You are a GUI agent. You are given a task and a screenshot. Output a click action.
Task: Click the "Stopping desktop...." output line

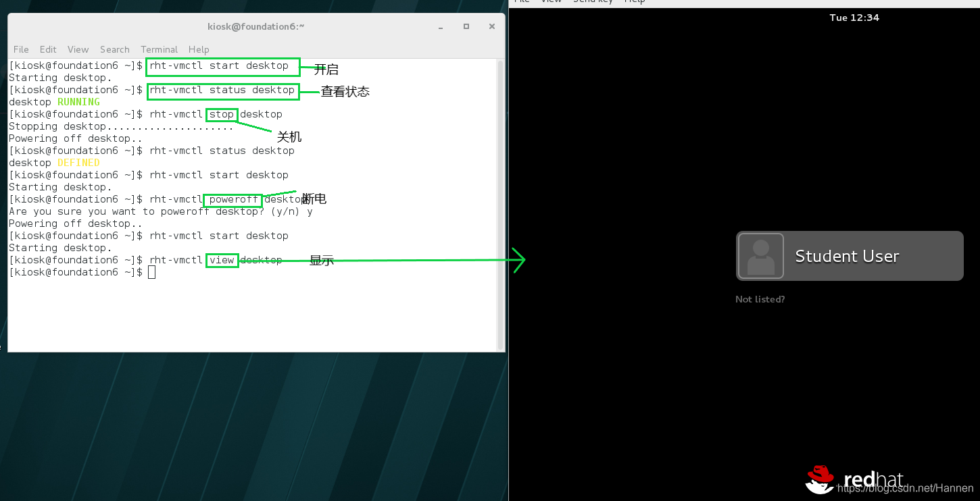[121, 126]
